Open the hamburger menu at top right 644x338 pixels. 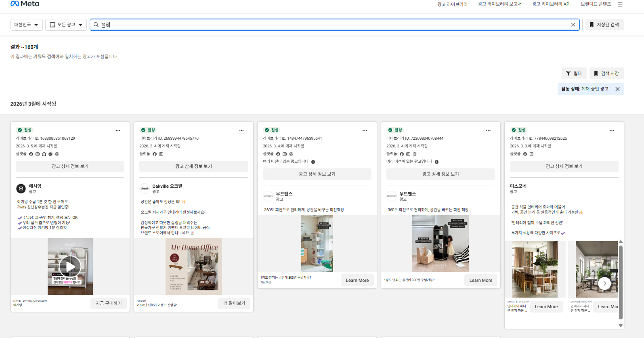click(620, 4)
